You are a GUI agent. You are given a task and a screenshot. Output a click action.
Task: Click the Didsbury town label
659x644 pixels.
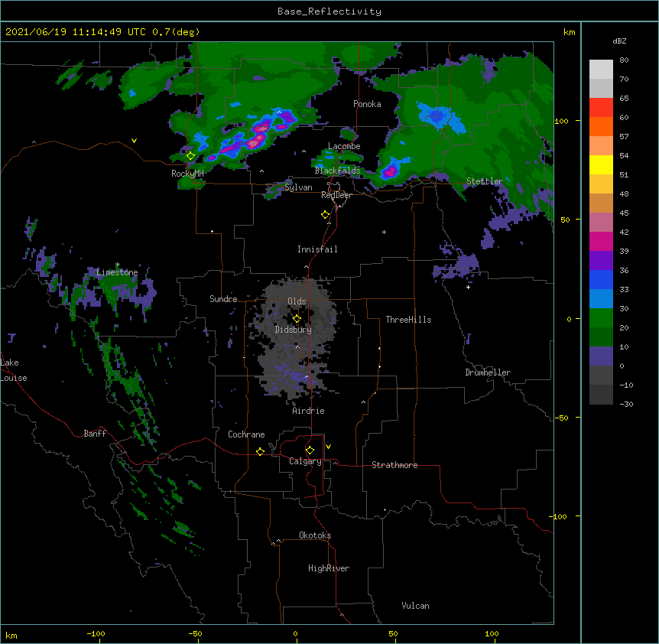click(293, 330)
